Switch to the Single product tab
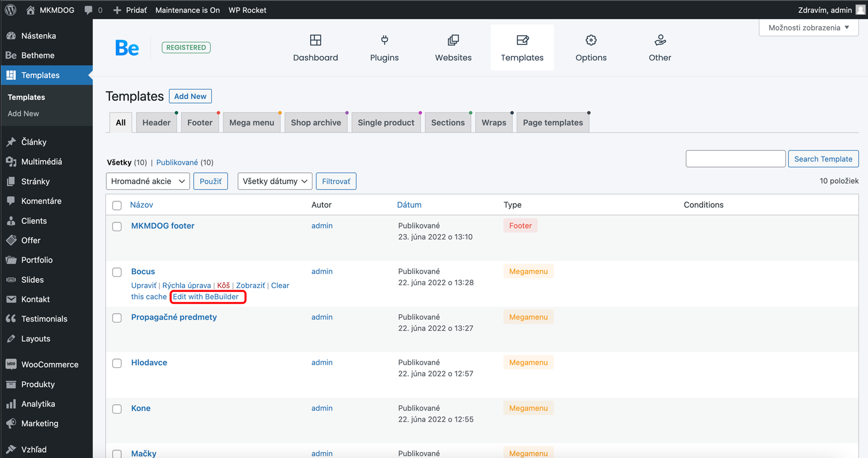The image size is (868, 458). tap(386, 123)
